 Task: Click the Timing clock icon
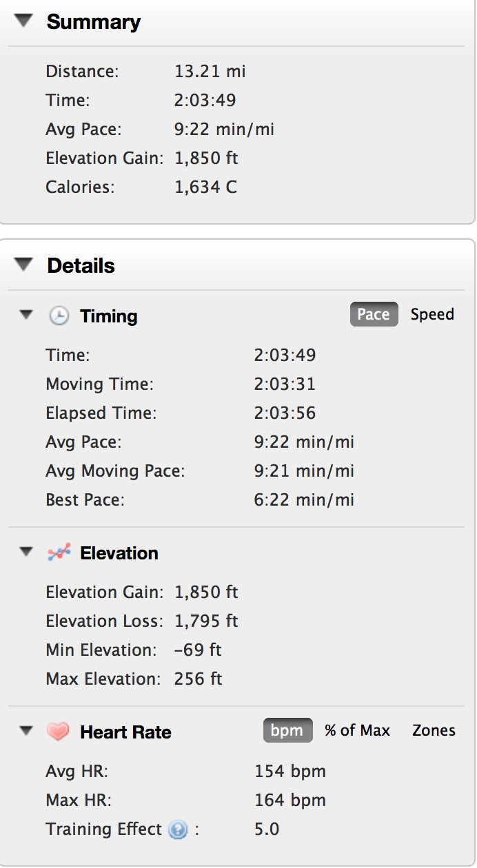[x=59, y=316]
